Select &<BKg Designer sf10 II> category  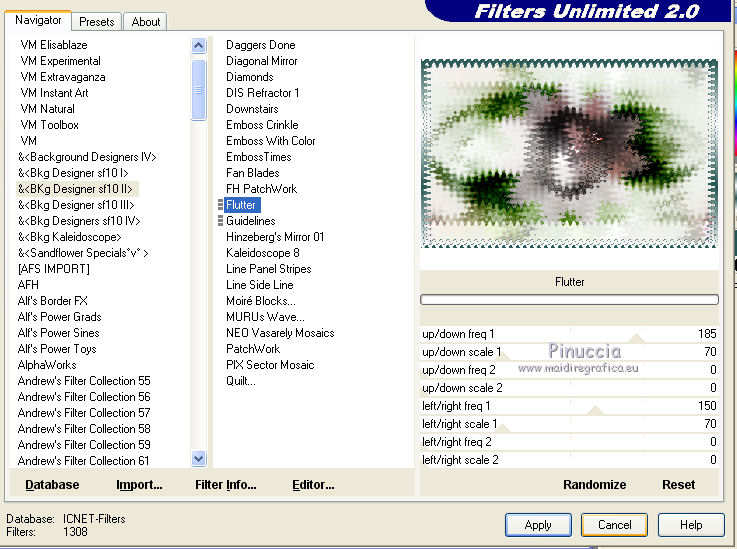75,189
